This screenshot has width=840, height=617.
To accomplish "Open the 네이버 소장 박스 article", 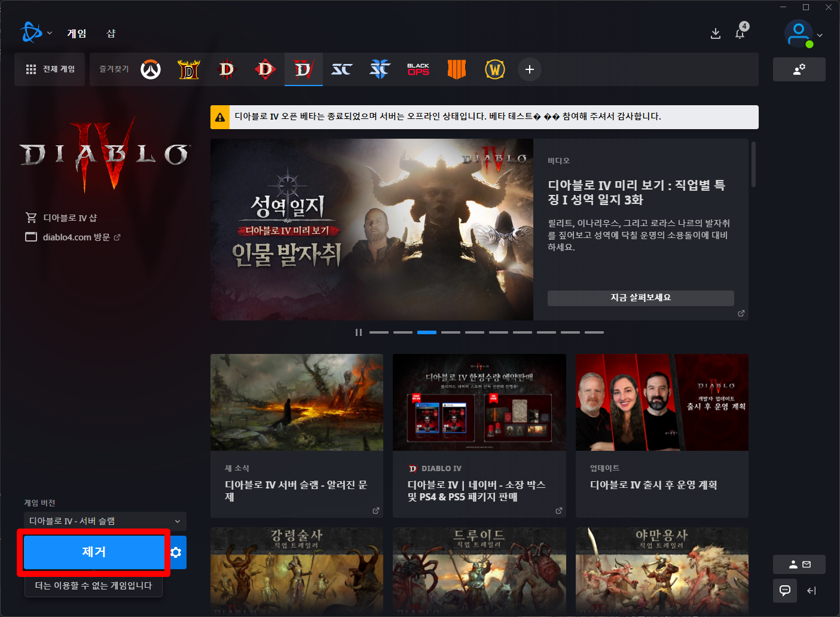I will (479, 436).
